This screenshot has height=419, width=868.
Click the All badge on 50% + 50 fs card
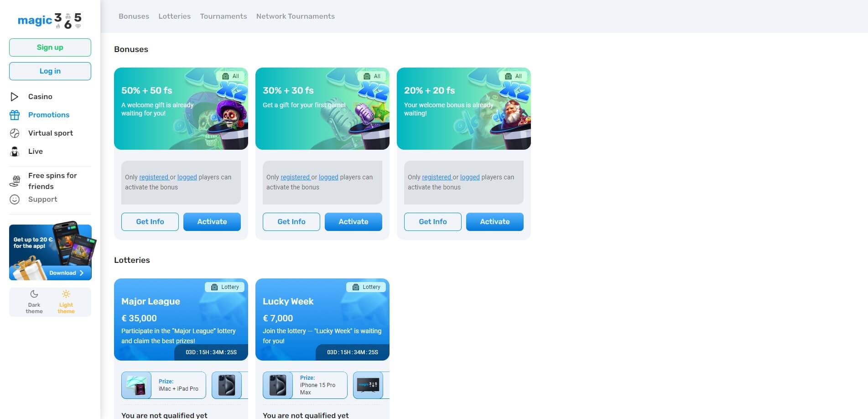231,76
